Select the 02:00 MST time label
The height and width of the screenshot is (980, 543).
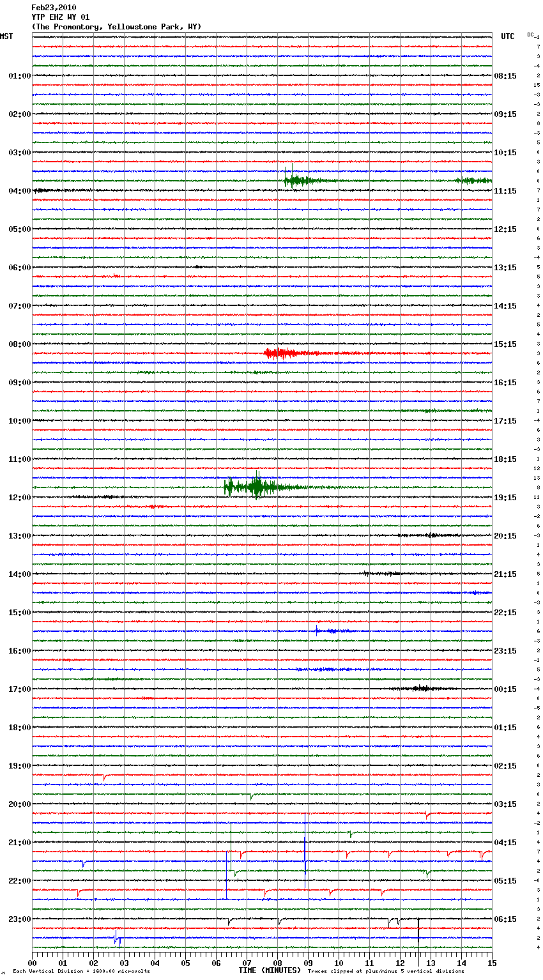[19, 114]
